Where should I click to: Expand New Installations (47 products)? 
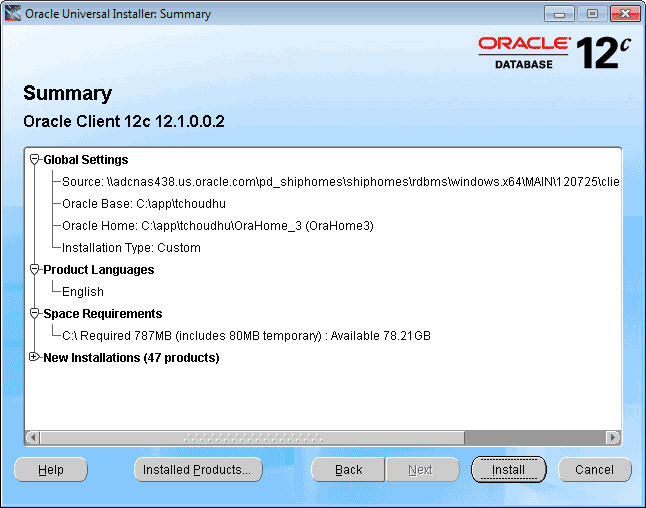click(36, 357)
